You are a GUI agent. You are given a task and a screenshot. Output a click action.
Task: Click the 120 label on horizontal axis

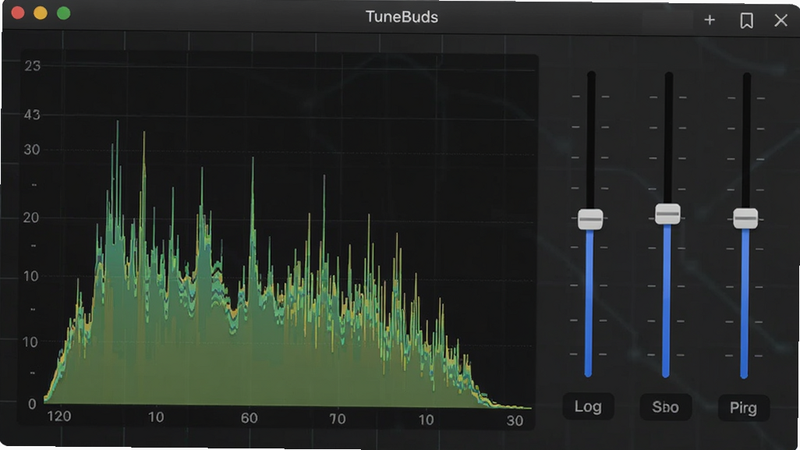[59, 416]
